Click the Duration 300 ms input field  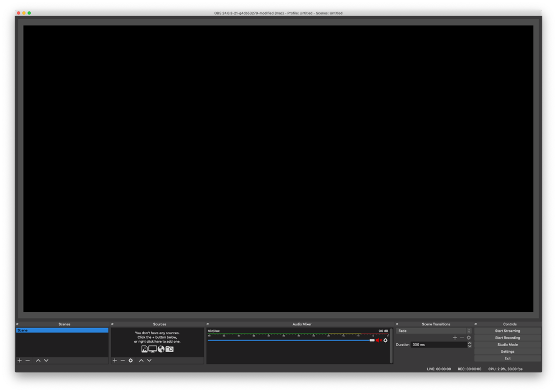(x=438, y=345)
